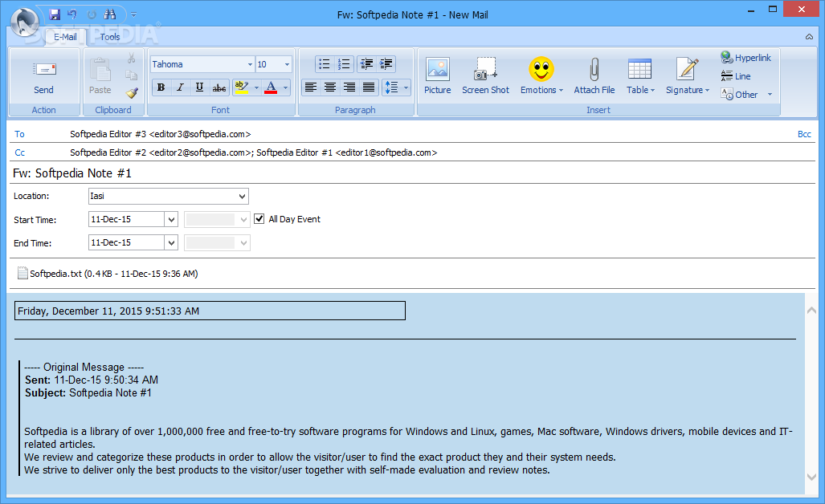The image size is (825, 504).
Task: Decrease the paragraph indent
Action: (x=367, y=64)
